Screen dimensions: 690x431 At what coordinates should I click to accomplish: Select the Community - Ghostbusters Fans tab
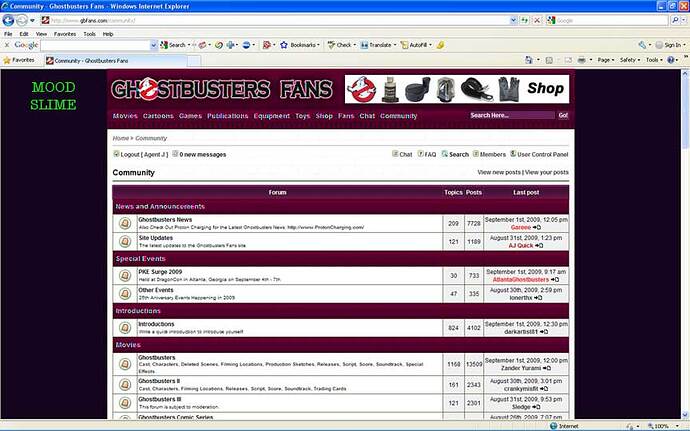point(115,61)
